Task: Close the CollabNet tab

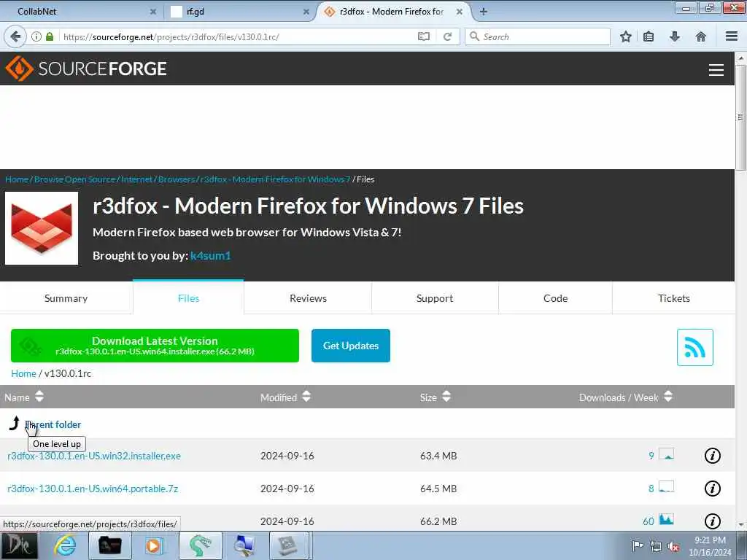Action: (x=153, y=12)
